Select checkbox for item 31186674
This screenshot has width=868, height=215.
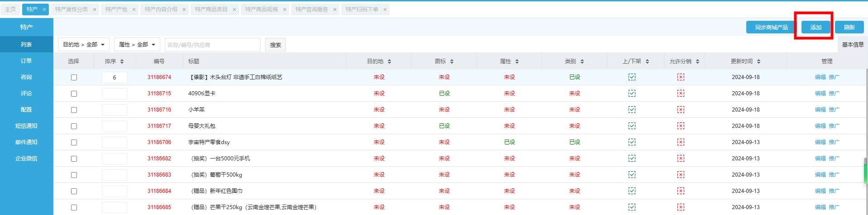pos(74,78)
